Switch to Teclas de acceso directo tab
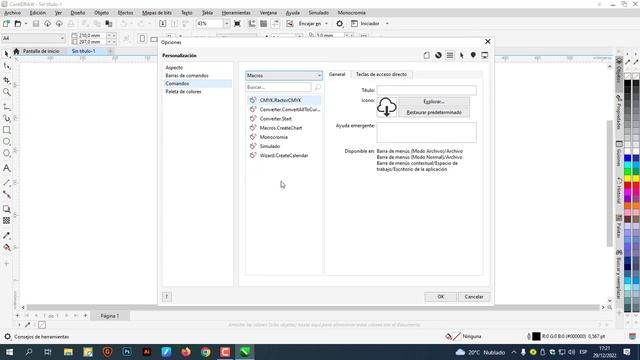This screenshot has height=360, width=640. point(381,74)
